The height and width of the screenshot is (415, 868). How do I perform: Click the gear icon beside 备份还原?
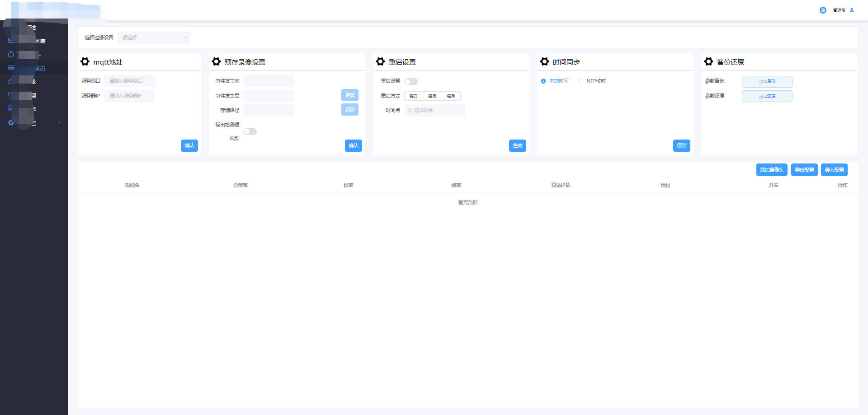point(709,61)
